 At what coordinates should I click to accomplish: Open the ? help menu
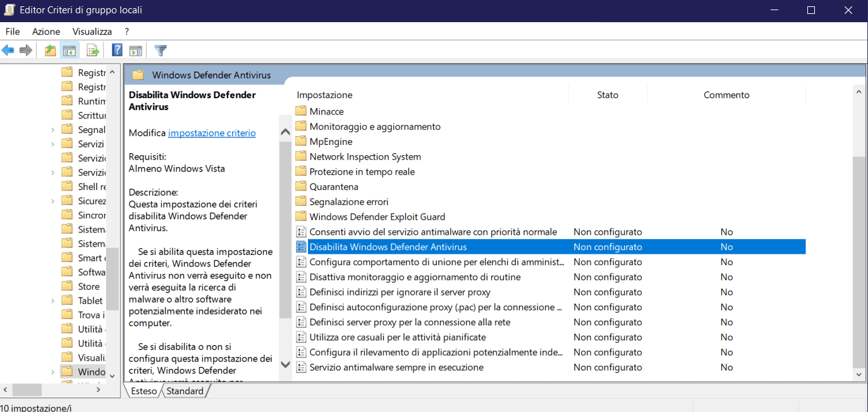(x=126, y=31)
